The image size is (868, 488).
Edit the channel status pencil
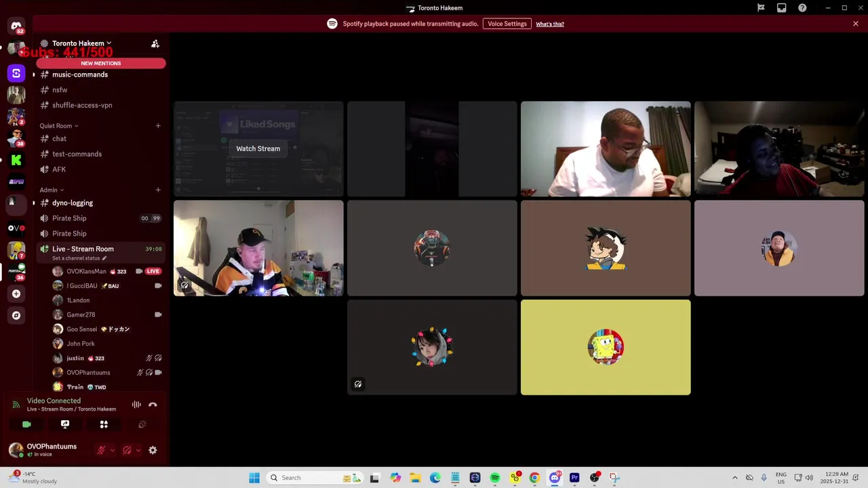tap(104, 258)
